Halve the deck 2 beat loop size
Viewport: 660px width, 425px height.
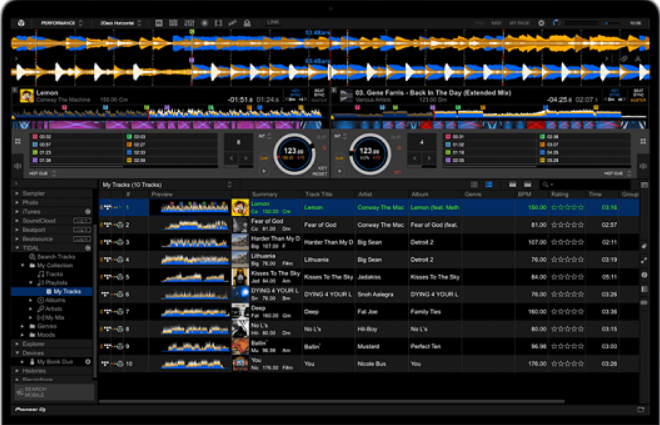415,158
